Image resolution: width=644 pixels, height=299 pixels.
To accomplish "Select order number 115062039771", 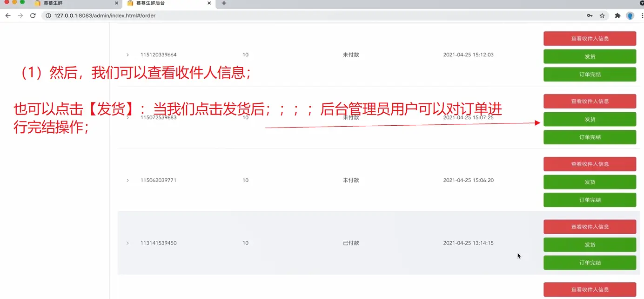I will (159, 180).
